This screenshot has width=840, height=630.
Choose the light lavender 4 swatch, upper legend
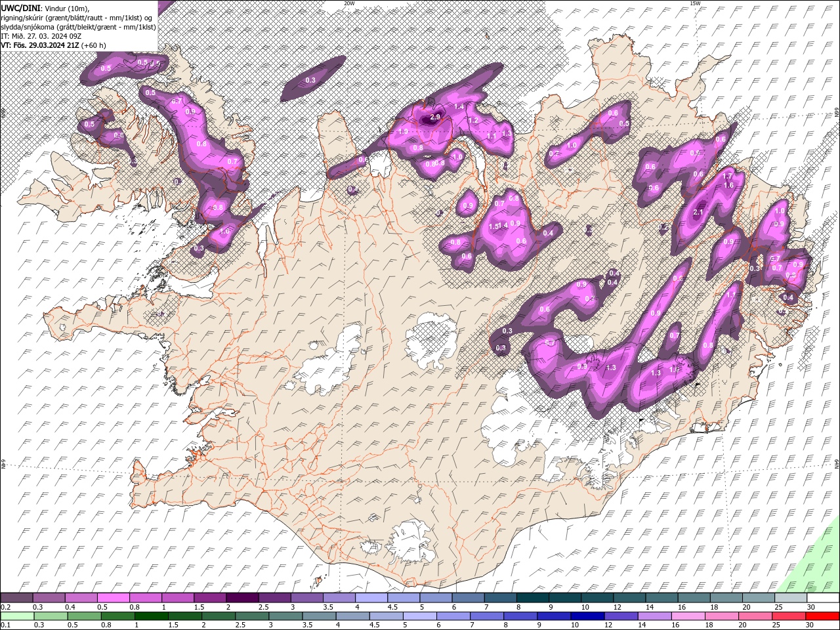tap(370, 598)
